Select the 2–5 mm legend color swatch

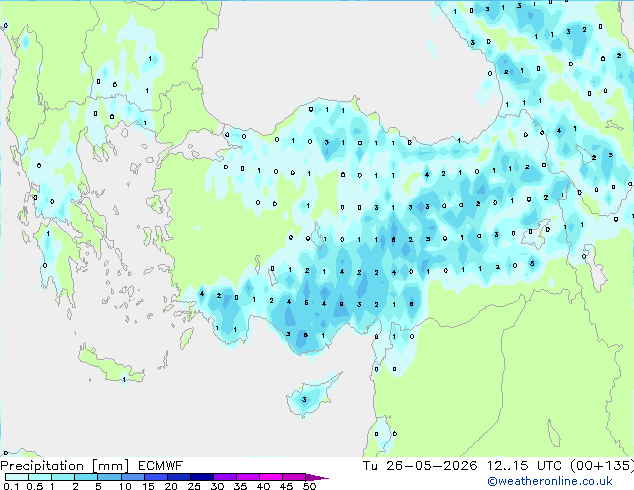(x=86, y=477)
